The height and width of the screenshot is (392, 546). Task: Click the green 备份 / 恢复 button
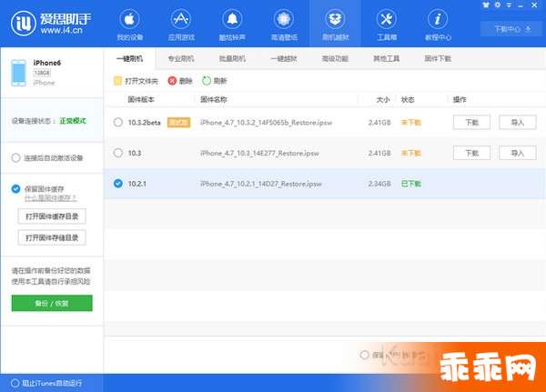pyautogui.click(x=52, y=303)
